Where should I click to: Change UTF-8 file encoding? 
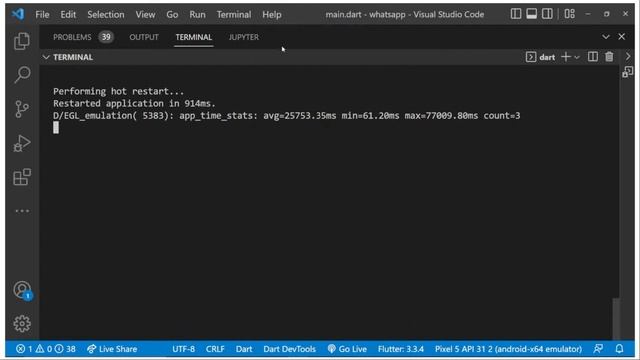click(x=183, y=349)
